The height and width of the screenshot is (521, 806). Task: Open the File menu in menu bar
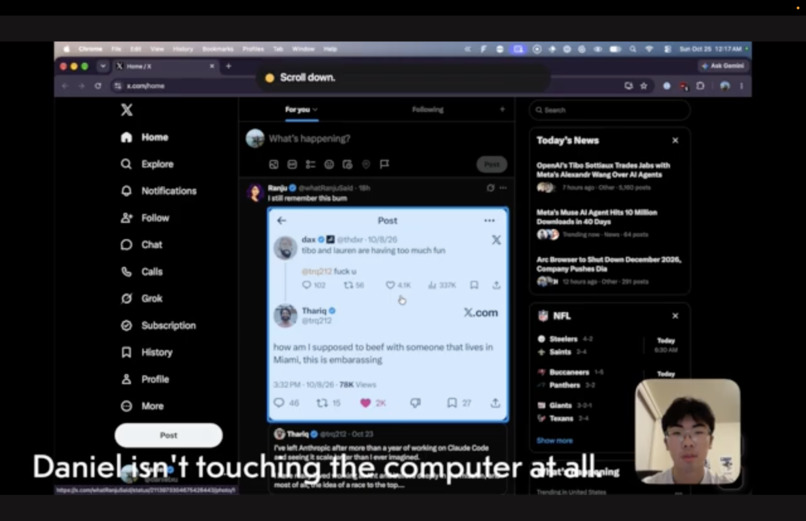tap(116, 49)
